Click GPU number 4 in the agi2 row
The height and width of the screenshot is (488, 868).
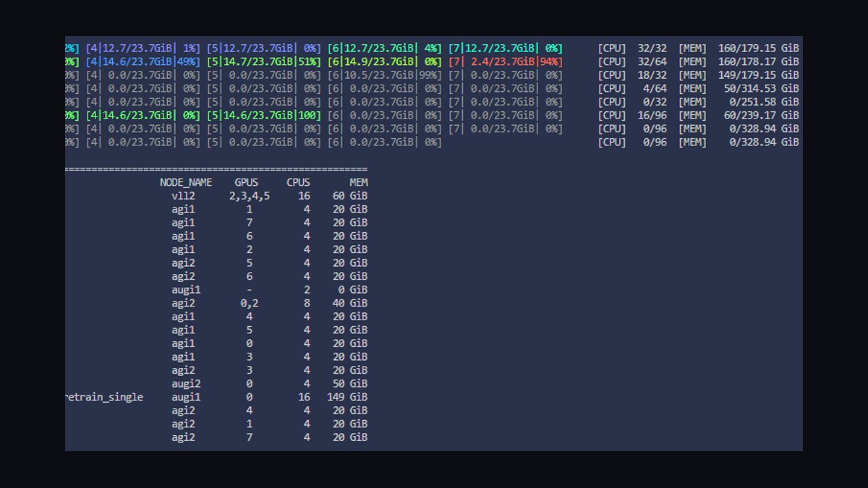pyautogui.click(x=250, y=410)
